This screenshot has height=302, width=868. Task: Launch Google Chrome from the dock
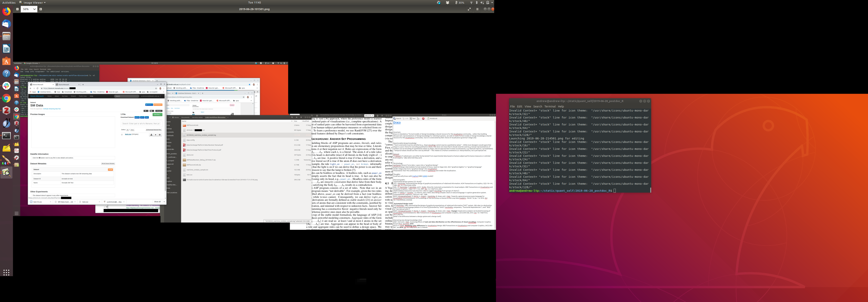coord(6,98)
